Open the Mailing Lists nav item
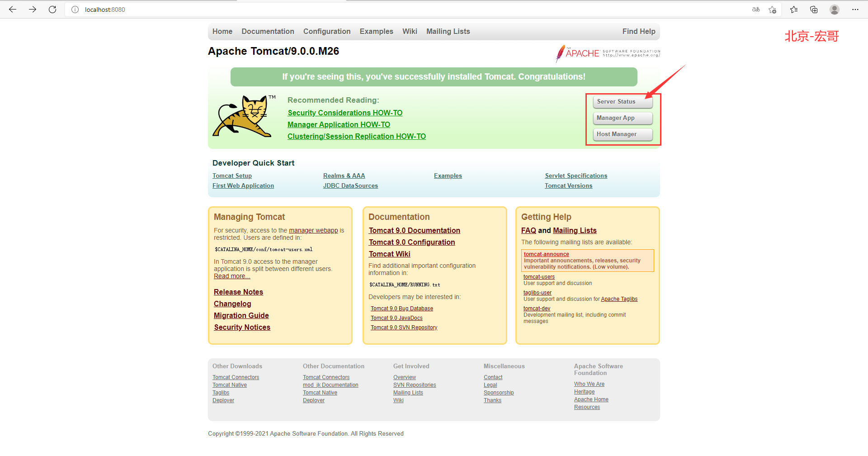Viewport: 868px width, 456px height. point(448,32)
